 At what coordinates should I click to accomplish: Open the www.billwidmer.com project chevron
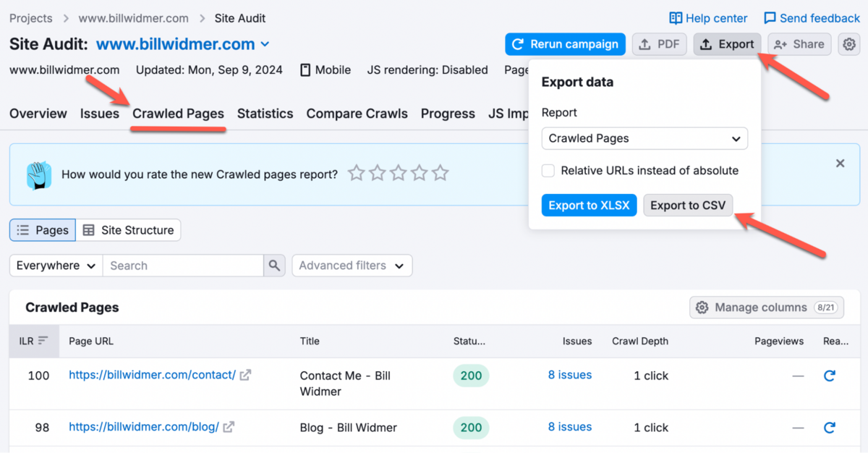(x=265, y=44)
